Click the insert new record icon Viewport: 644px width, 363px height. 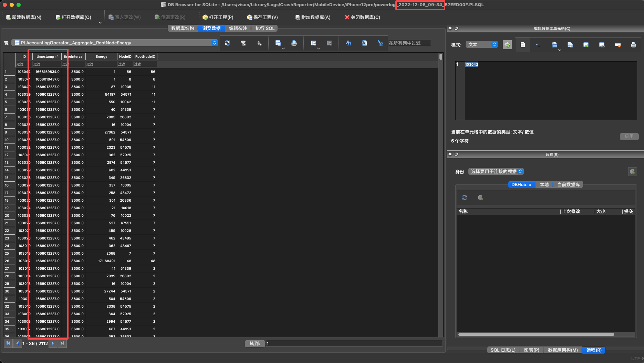pos(313,43)
